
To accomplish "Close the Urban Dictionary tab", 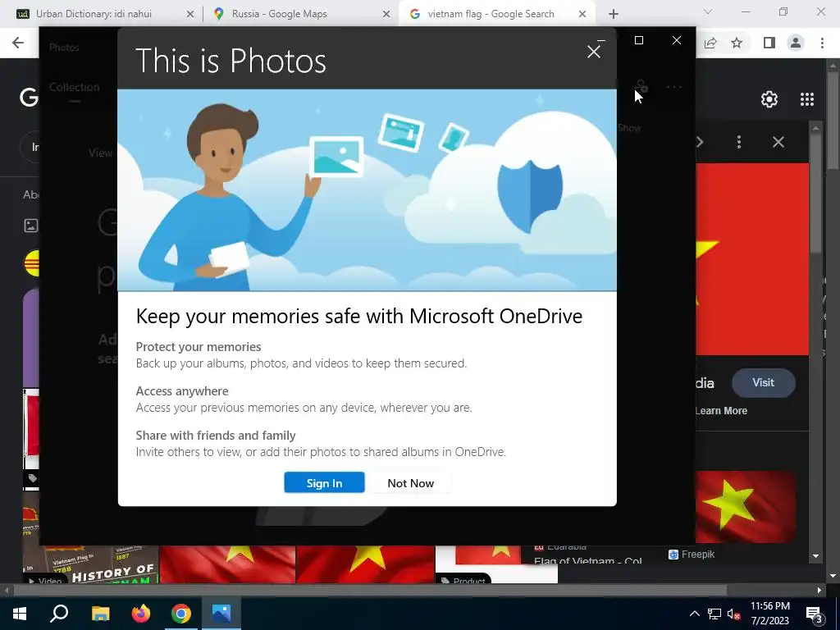I will click(190, 14).
